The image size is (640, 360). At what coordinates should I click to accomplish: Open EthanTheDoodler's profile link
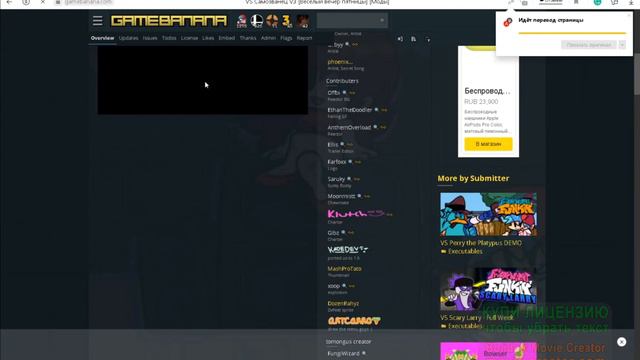350,110
